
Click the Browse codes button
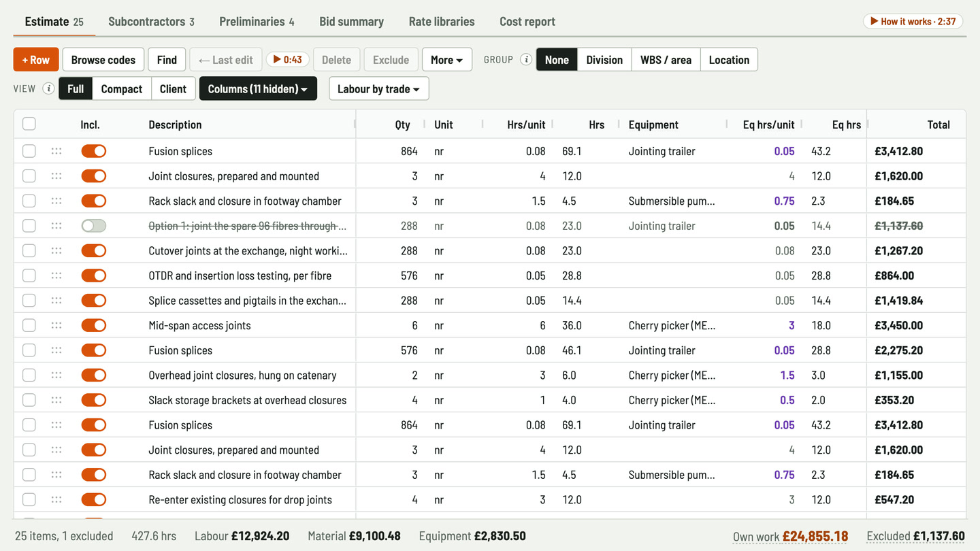[103, 60]
